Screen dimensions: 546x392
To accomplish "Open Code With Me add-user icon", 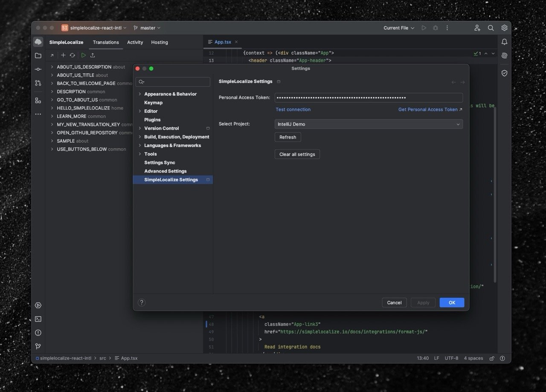I will [x=477, y=28].
